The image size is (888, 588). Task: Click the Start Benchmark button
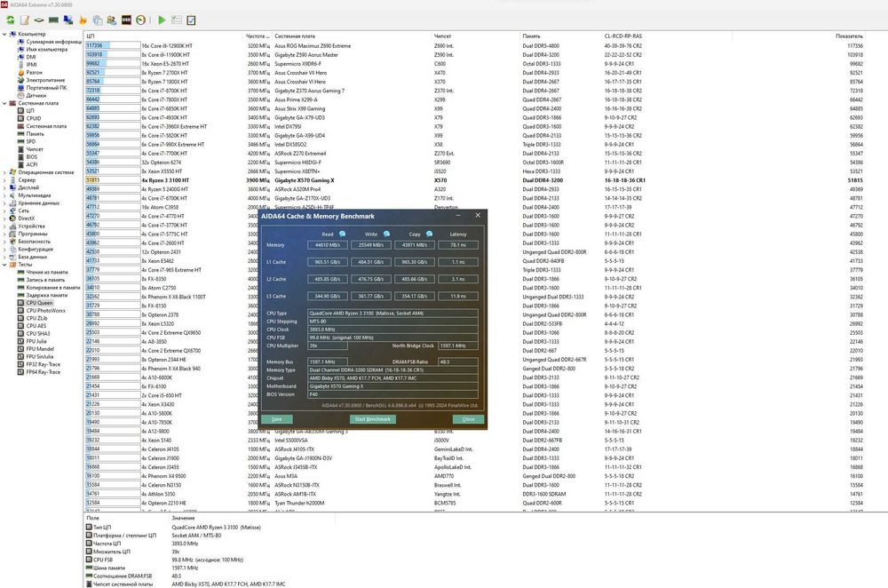click(373, 419)
